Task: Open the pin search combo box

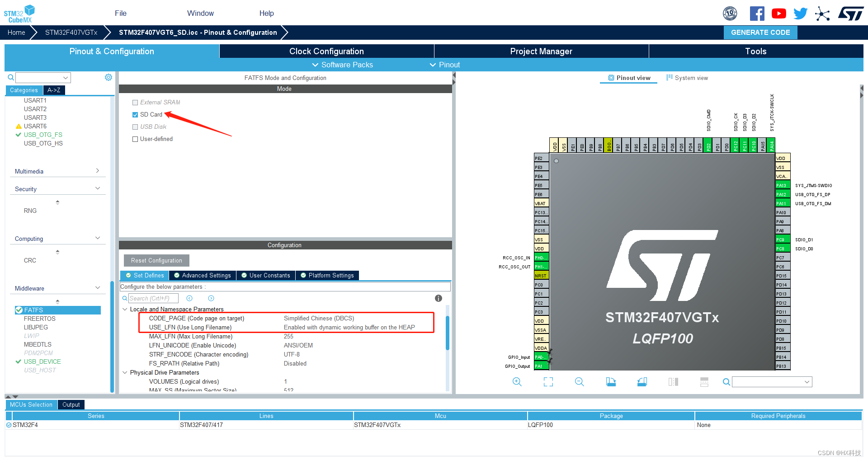Action: click(x=772, y=382)
